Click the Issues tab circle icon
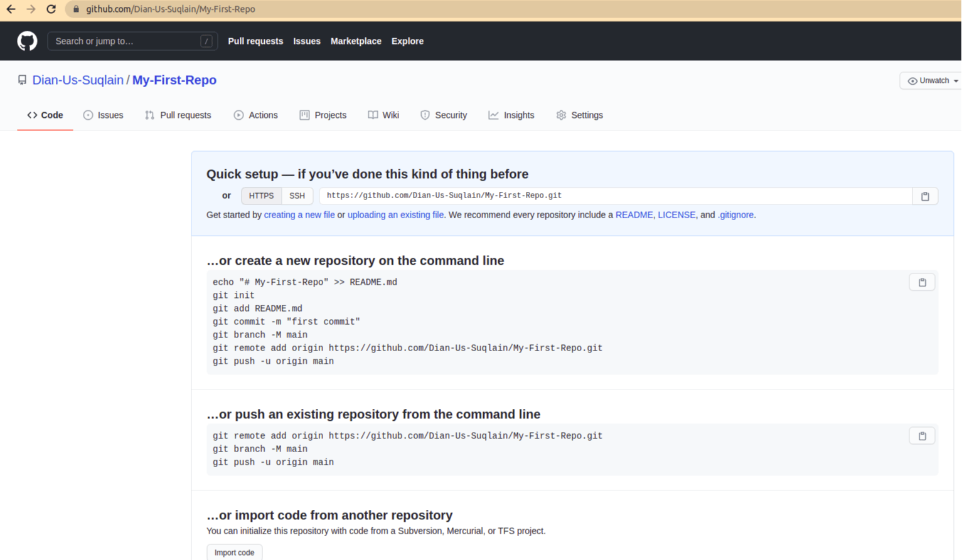Screen dimensions: 962x560 pos(88,115)
